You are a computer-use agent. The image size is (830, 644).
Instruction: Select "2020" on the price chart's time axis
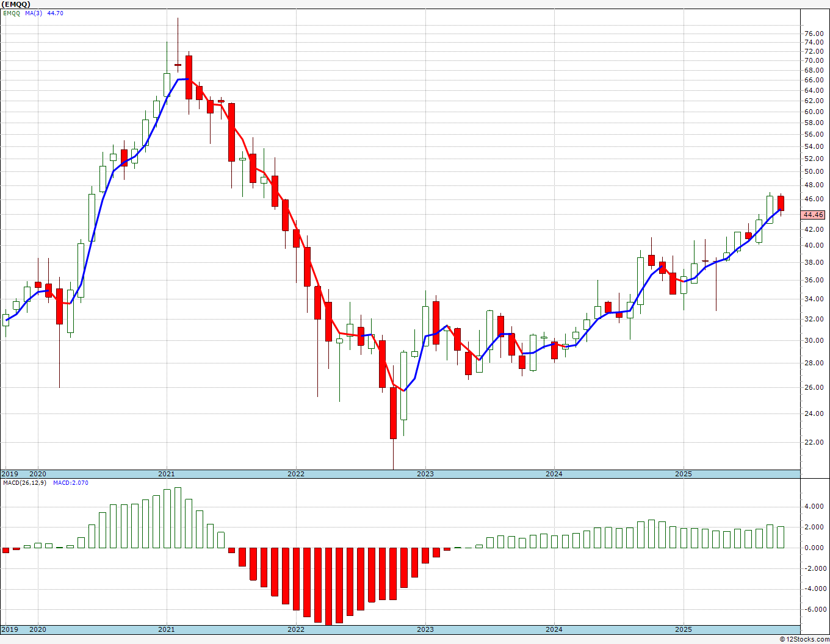[38, 474]
